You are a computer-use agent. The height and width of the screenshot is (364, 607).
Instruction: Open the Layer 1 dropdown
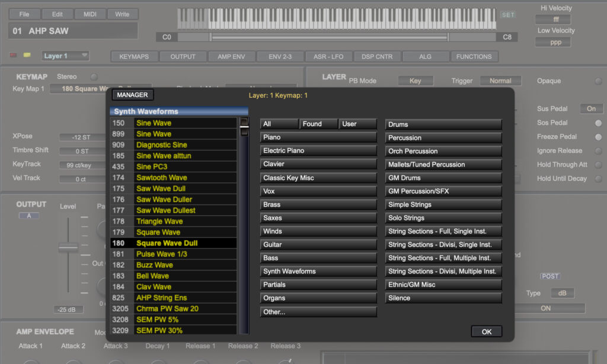[65, 56]
